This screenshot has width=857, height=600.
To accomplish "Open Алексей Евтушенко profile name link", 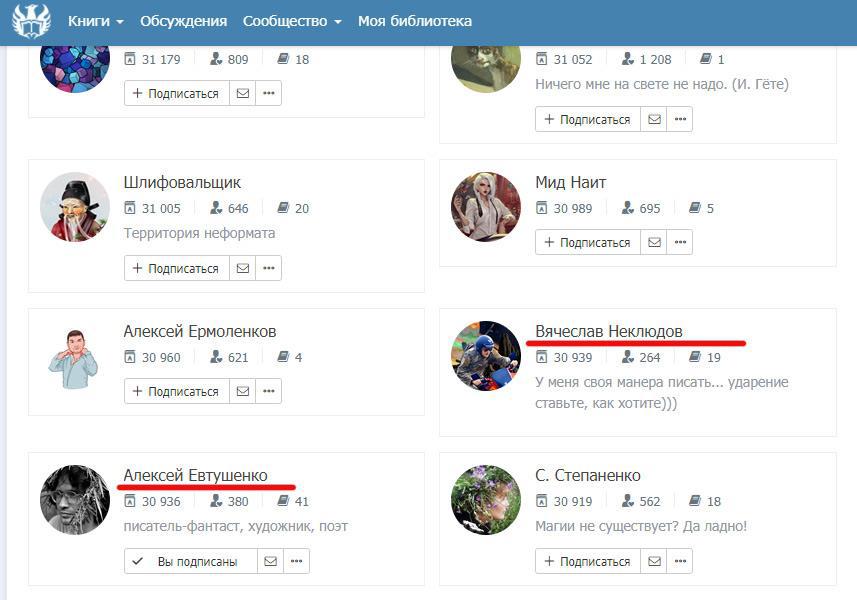I will pyautogui.click(x=196, y=475).
